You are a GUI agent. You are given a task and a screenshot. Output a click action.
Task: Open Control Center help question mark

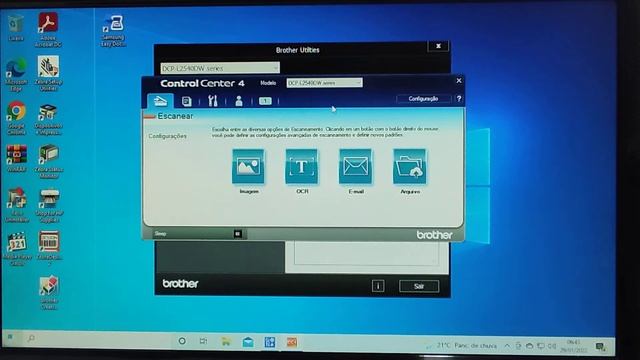[459, 99]
